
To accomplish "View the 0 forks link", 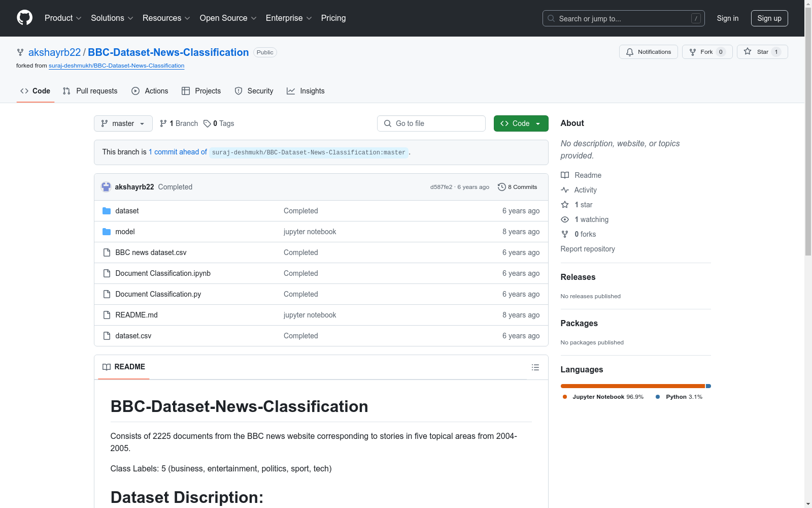I will 579,234.
